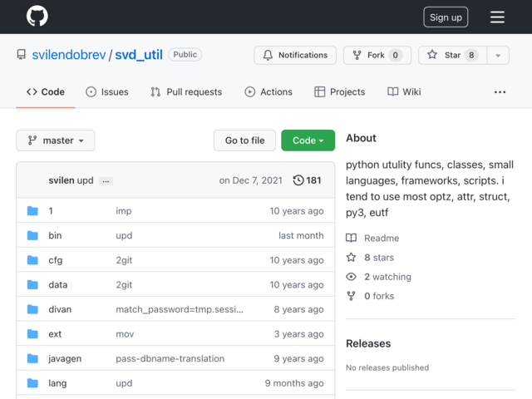Click the fork icon beside 0 forks

point(351,296)
